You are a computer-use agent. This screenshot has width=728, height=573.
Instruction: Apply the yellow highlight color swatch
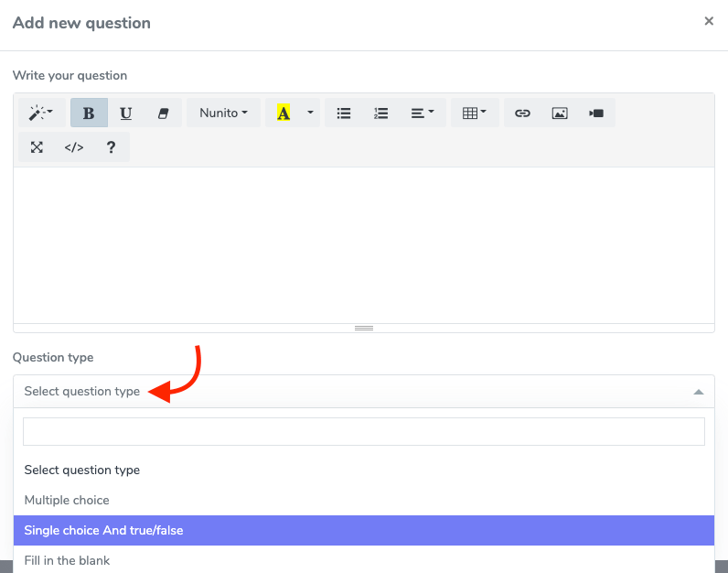coord(284,114)
